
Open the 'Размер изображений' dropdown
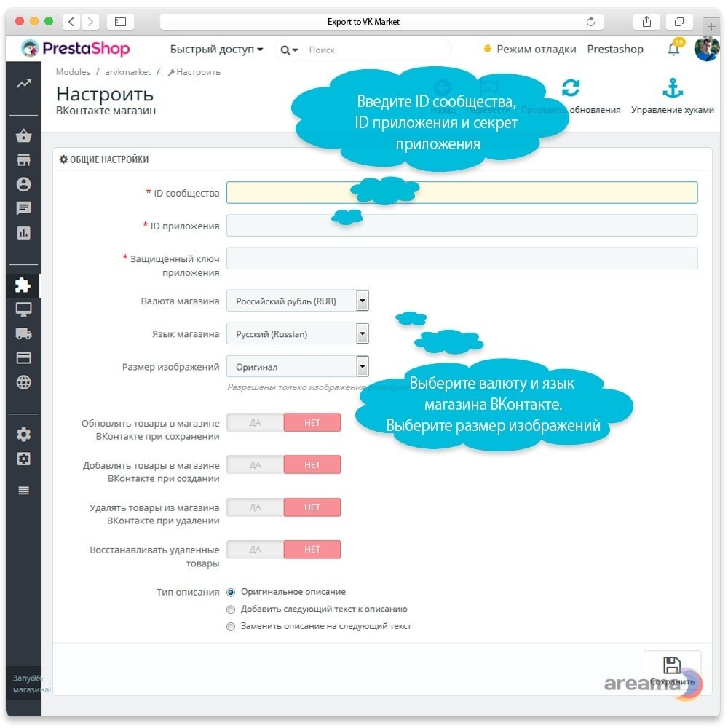[298, 367]
